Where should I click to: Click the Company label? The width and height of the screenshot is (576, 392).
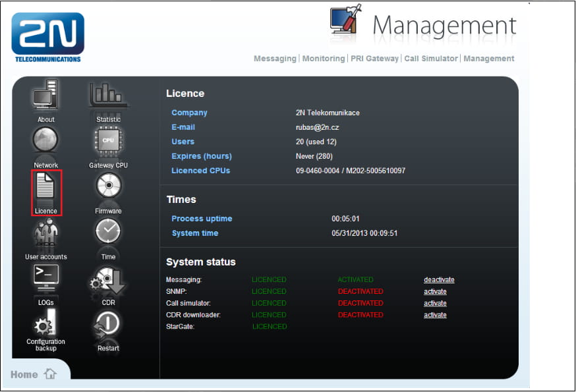click(x=189, y=113)
